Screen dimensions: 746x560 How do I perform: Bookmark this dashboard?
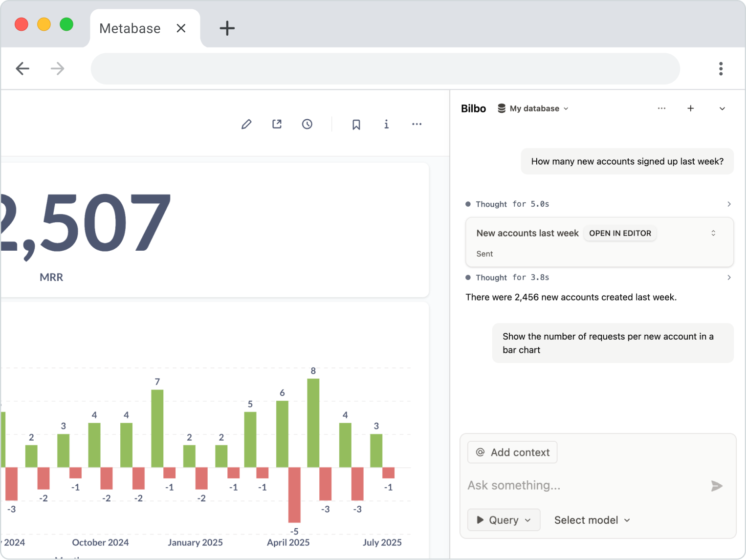(x=356, y=125)
